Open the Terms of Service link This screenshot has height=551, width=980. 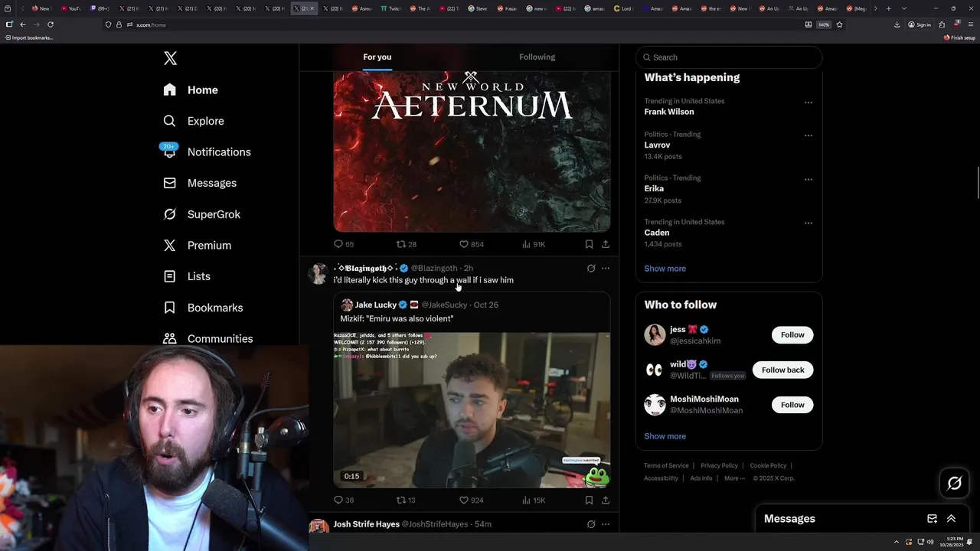click(666, 465)
